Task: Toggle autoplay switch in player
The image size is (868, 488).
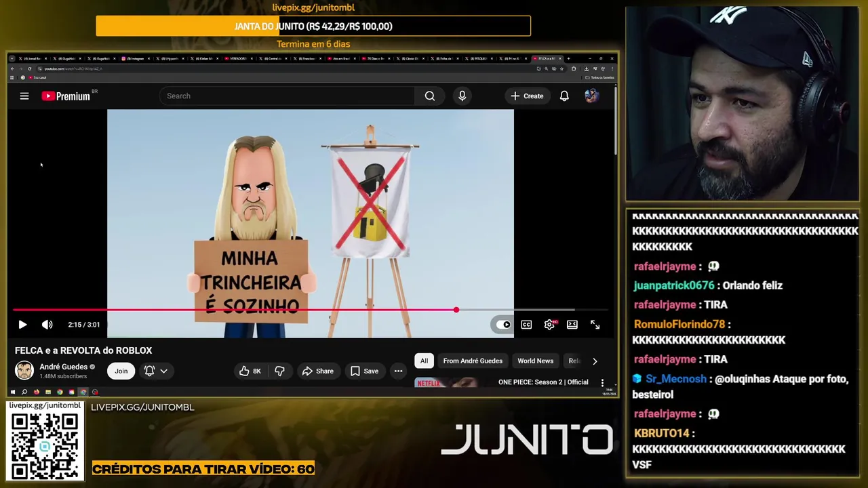Action: click(x=503, y=325)
